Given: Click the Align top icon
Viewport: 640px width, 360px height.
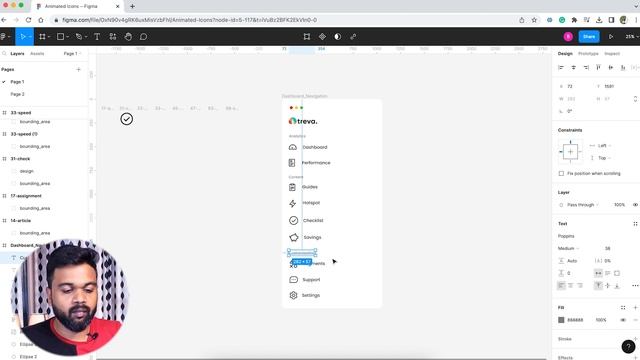Looking at the screenshot, I should click(x=598, y=67).
